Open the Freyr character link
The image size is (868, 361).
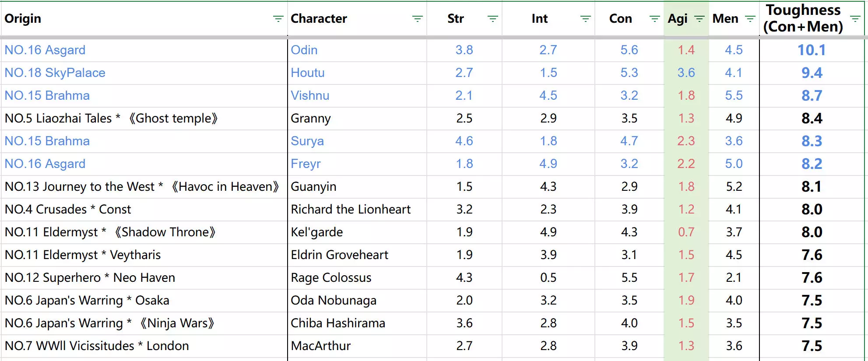coord(306,164)
